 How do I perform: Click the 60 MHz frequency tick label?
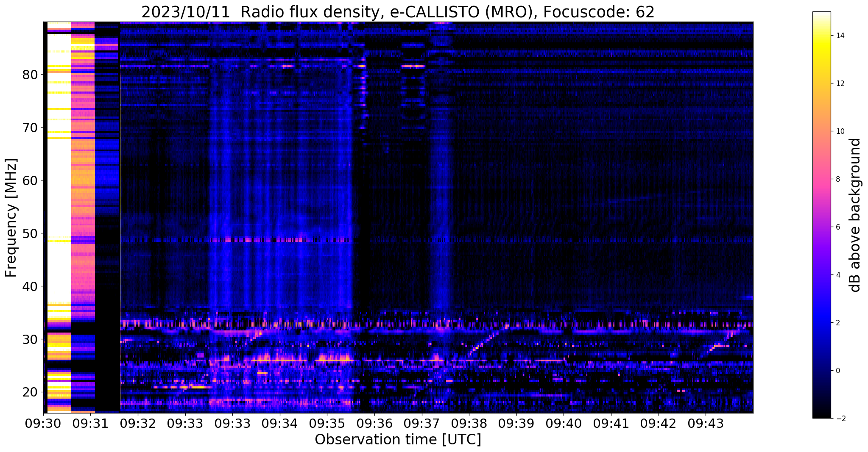[30, 180]
